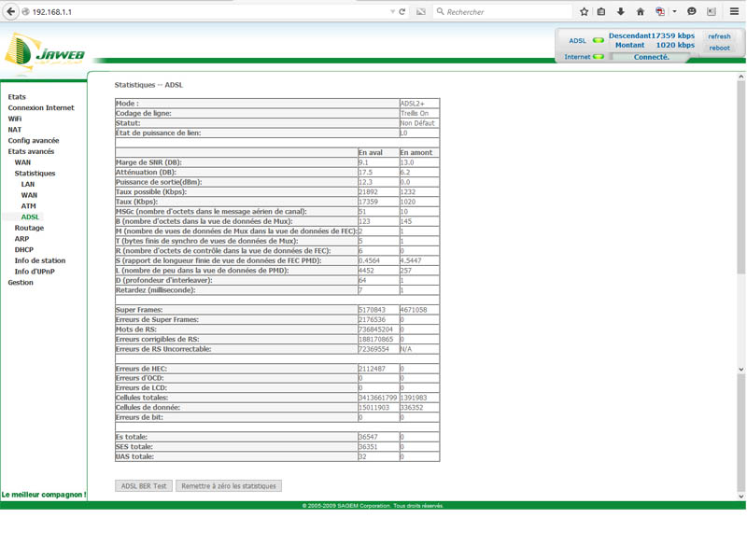Go to home page via house icon
The height and width of the screenshot is (560, 747).
(641, 12)
